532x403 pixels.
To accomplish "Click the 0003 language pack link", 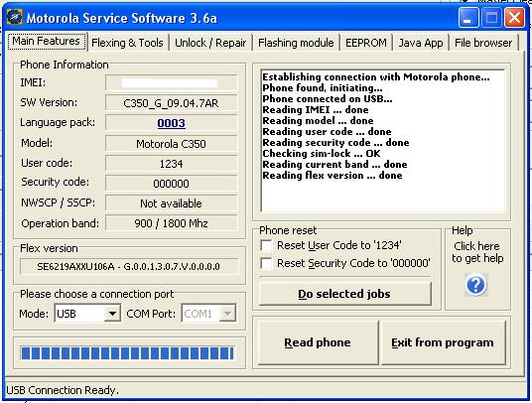I will coord(172,123).
